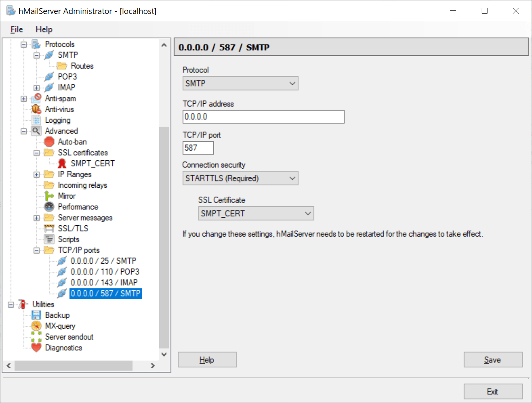Select the SMPT_CERT certificate ribbon icon
Viewport: 532px width, 403px height.
62,163
